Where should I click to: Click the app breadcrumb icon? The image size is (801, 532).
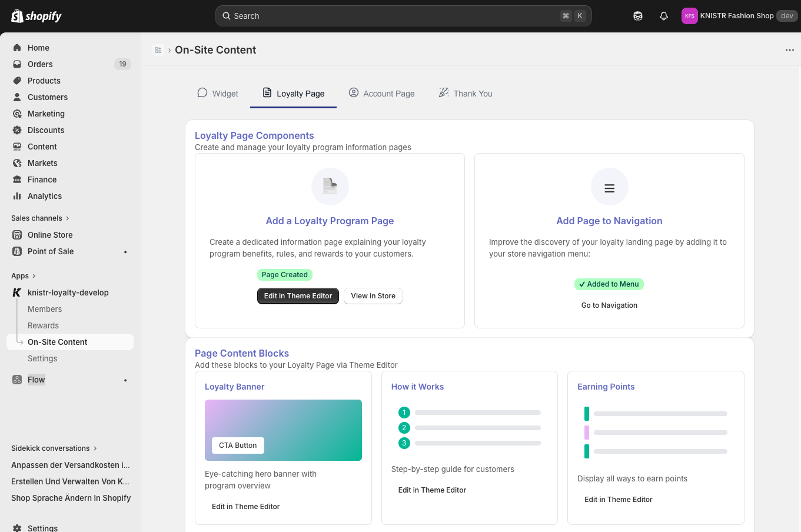click(158, 50)
